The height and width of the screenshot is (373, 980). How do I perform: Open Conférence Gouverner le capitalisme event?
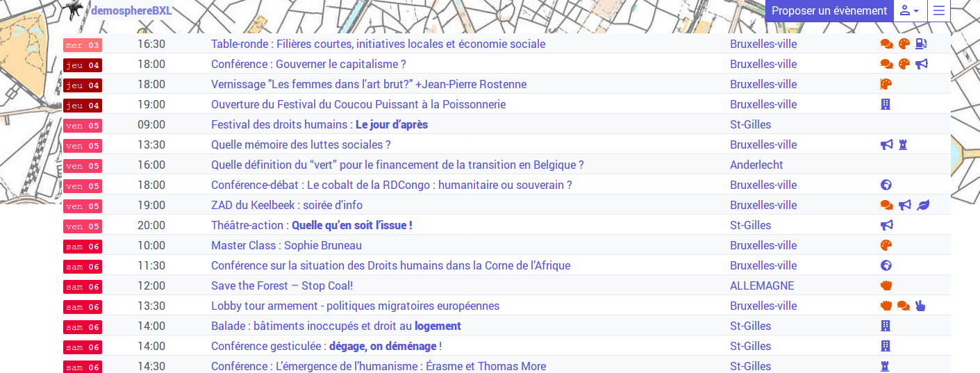pyautogui.click(x=308, y=64)
